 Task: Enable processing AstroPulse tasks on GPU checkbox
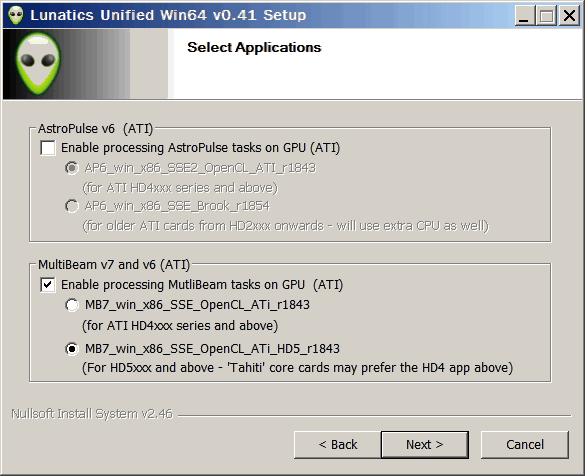click(48, 148)
